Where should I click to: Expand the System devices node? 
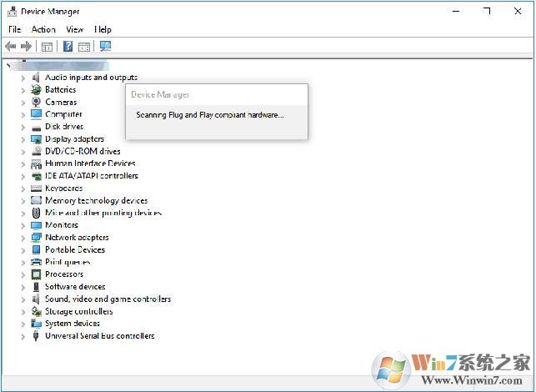(23, 324)
